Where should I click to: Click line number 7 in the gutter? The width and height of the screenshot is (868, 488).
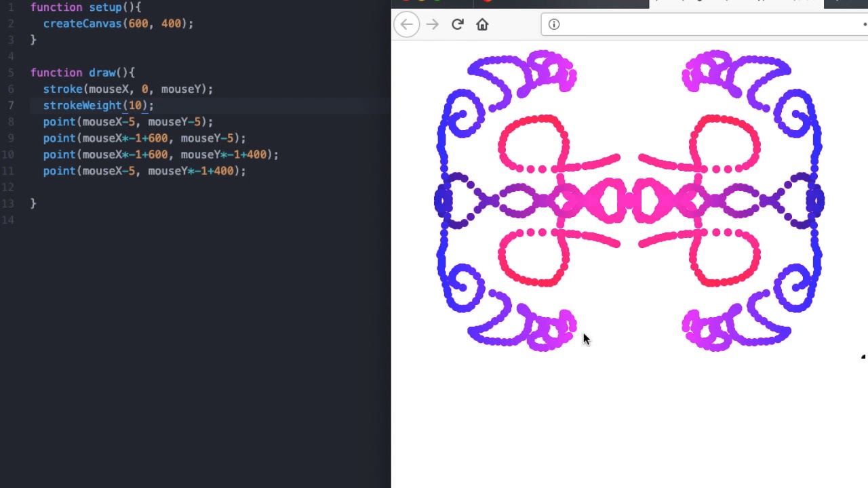pos(11,105)
